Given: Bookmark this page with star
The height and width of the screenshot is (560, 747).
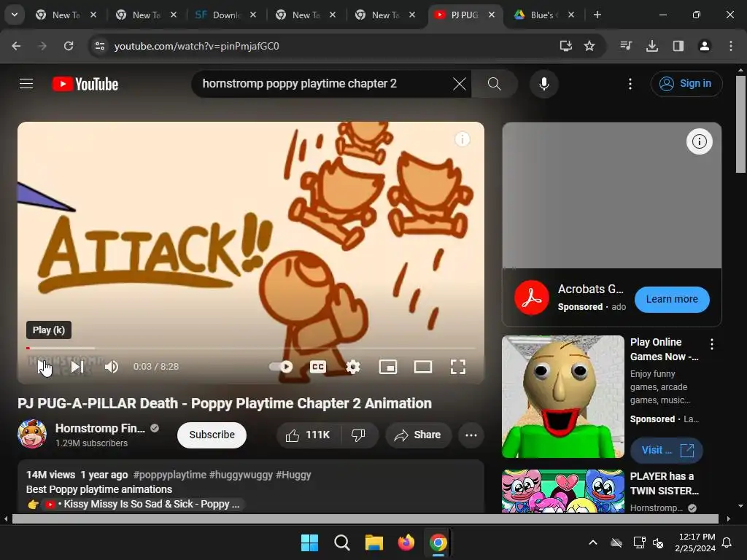Looking at the screenshot, I should (589, 46).
